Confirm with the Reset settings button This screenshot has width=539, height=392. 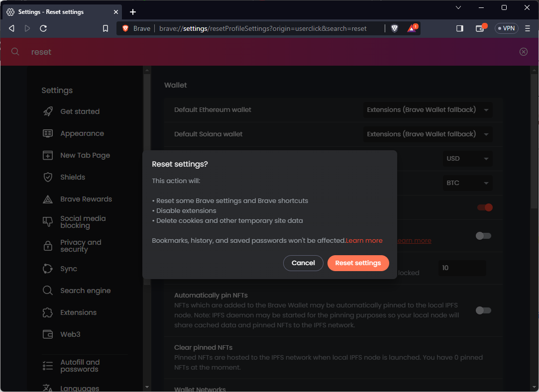pos(358,263)
